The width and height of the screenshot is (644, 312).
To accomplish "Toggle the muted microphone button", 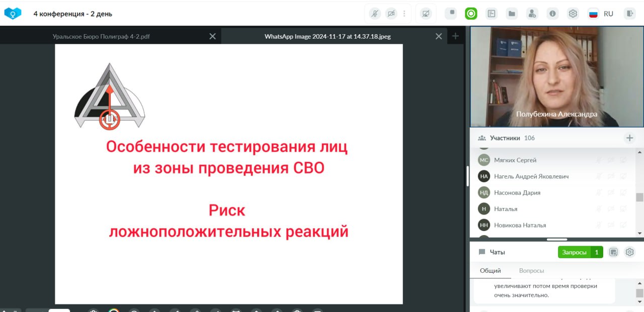I will [x=375, y=14].
